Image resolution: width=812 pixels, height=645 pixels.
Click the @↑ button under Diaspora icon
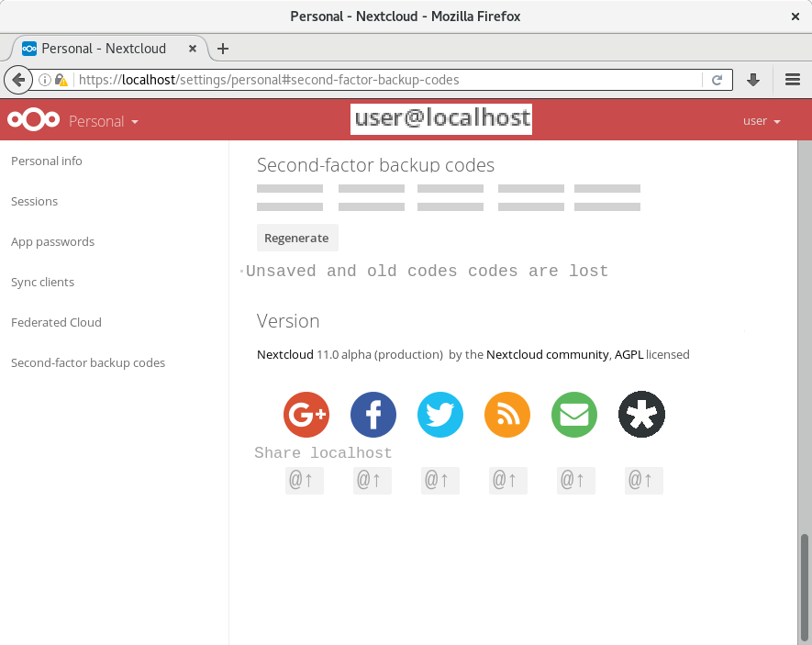pyautogui.click(x=644, y=481)
